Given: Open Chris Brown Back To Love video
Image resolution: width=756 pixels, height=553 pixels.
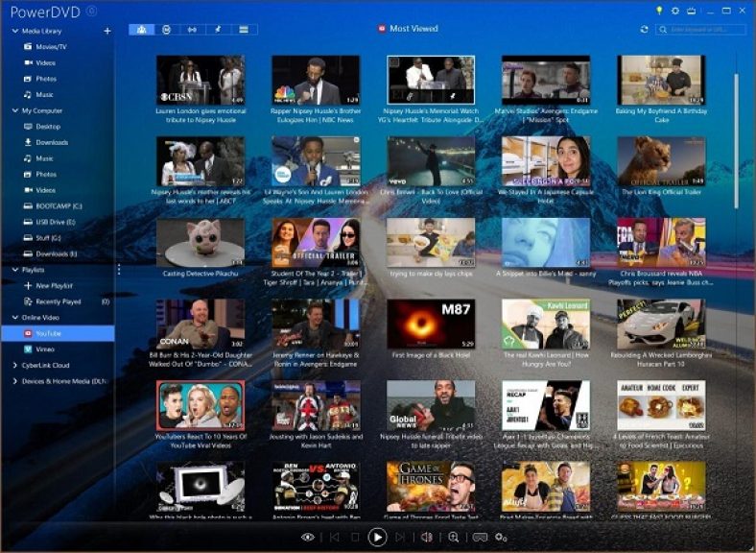Looking at the screenshot, I should [431, 161].
